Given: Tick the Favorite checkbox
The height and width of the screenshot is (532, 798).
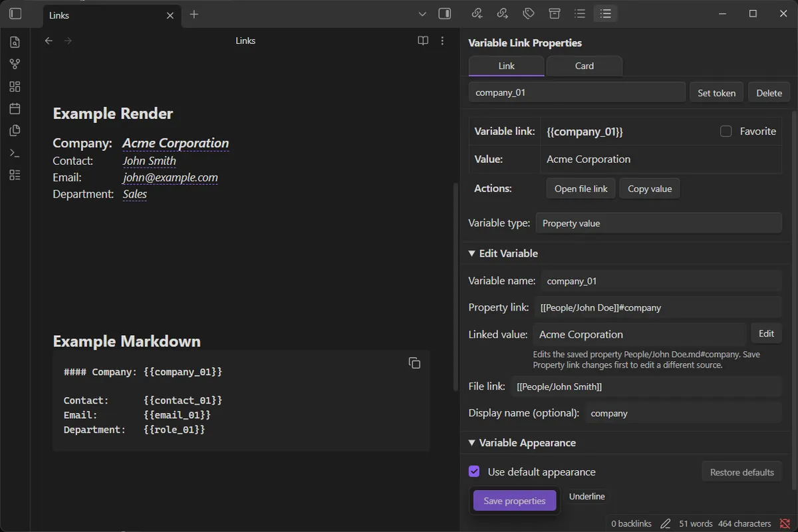Looking at the screenshot, I should 726,132.
